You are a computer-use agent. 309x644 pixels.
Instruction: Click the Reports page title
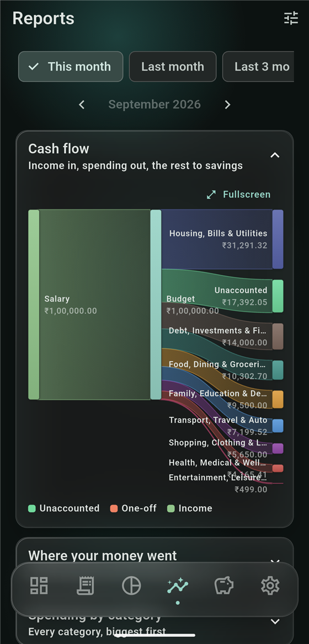[43, 19]
